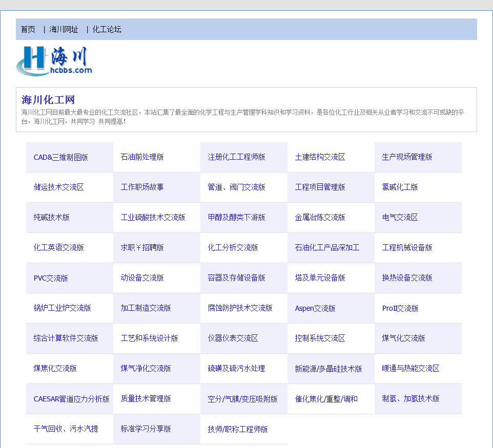Open 工业硫酸技术交流版 link

tap(153, 218)
